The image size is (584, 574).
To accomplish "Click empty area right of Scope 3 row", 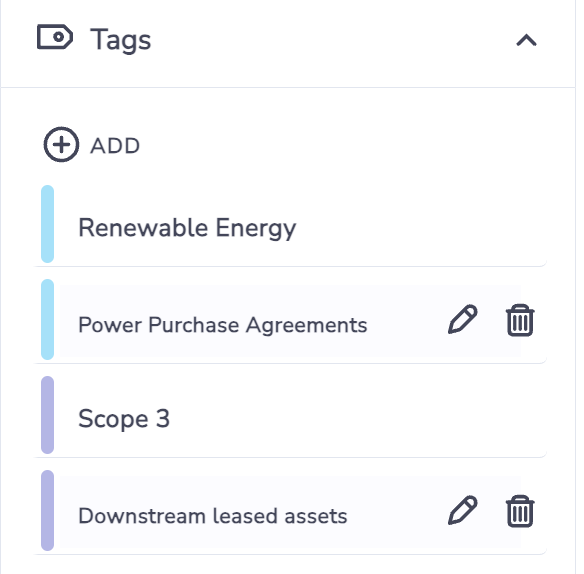I will 358,416.
